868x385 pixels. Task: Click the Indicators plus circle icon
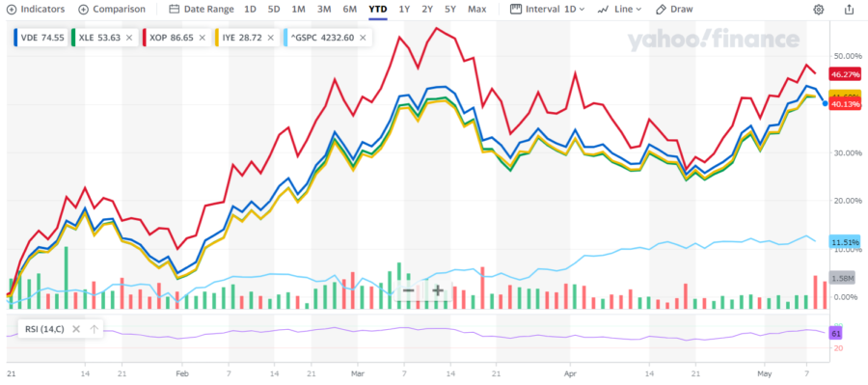tap(11, 10)
